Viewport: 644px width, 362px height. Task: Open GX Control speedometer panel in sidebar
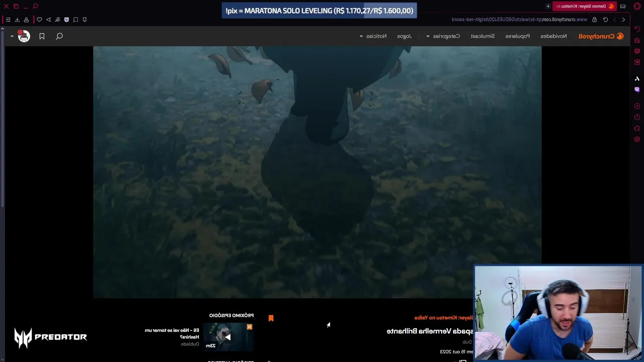(x=637, y=29)
